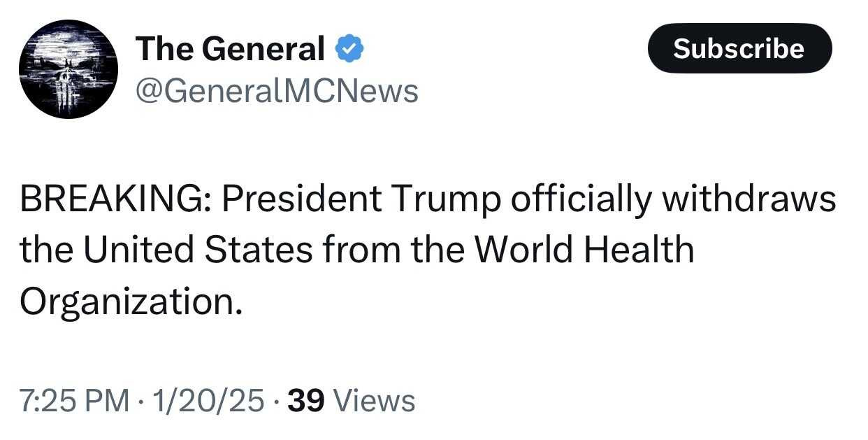868x440 pixels.
Task: Click the blue verified checkmark badge
Action: point(349,49)
